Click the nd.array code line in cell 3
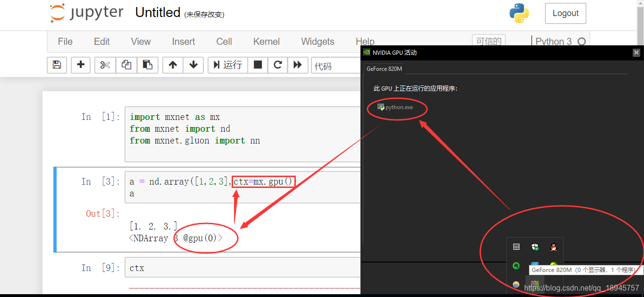The height and width of the screenshot is (297, 644). 212,181
